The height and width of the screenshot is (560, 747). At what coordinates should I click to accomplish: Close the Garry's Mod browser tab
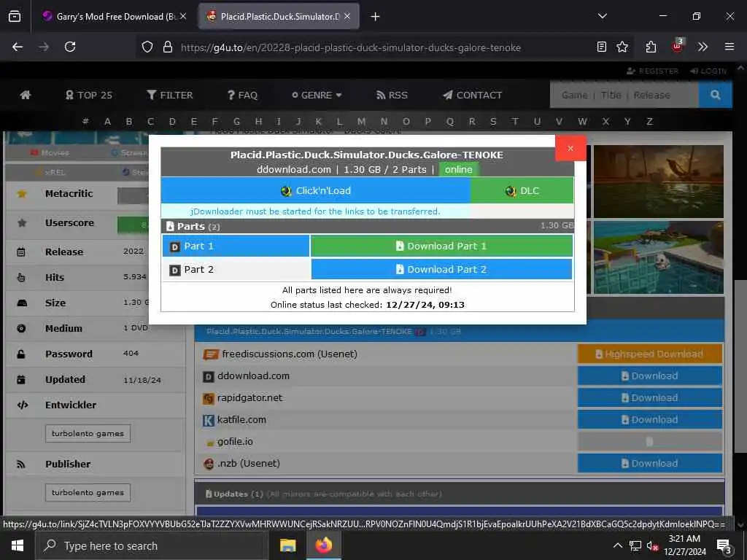[x=183, y=17]
